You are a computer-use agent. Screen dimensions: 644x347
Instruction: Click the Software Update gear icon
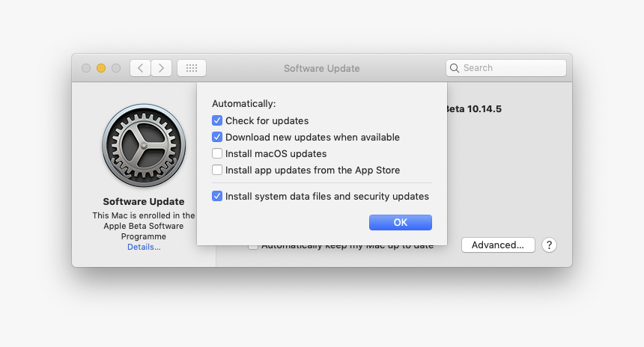point(144,146)
